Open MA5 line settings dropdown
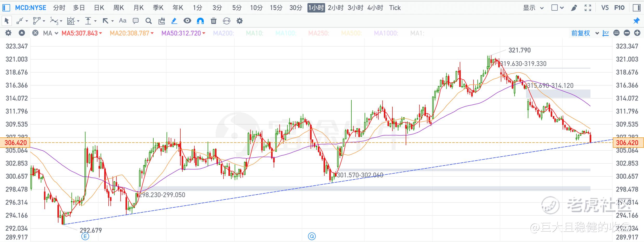 [101, 33]
